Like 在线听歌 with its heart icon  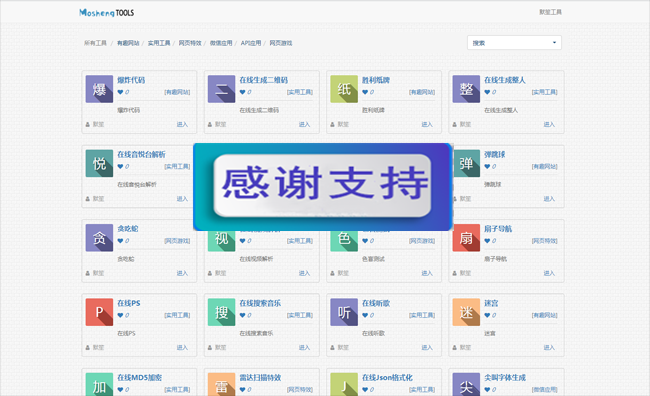pyautogui.click(x=365, y=315)
